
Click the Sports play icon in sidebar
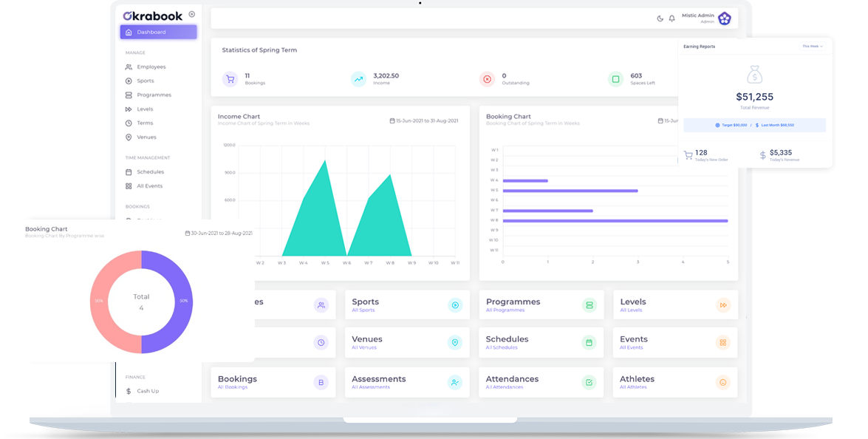pos(129,81)
